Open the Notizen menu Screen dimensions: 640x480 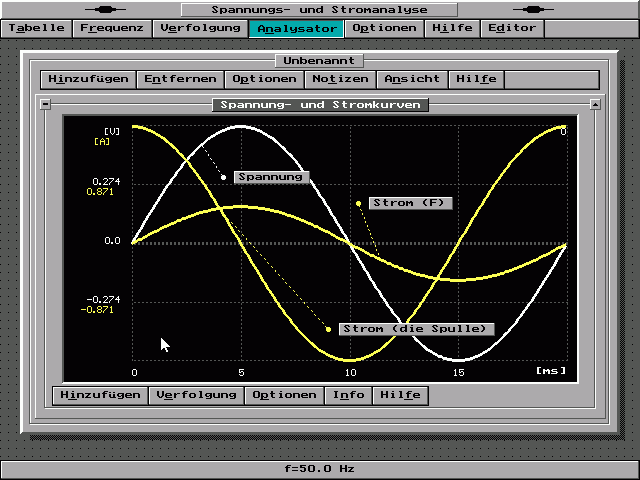pos(340,79)
